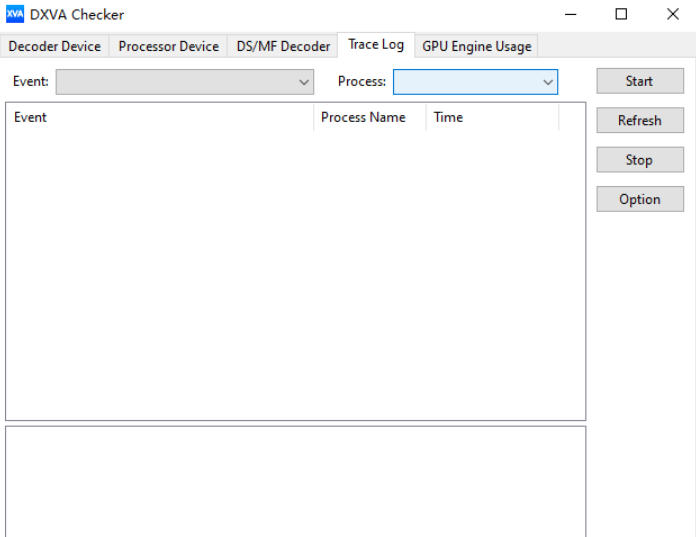Sort by the Event column header
The width and height of the screenshot is (696, 537).
point(160,117)
